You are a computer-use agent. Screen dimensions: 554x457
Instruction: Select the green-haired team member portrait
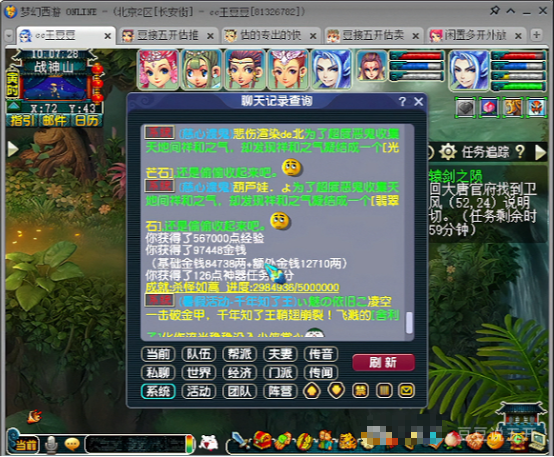201,69
